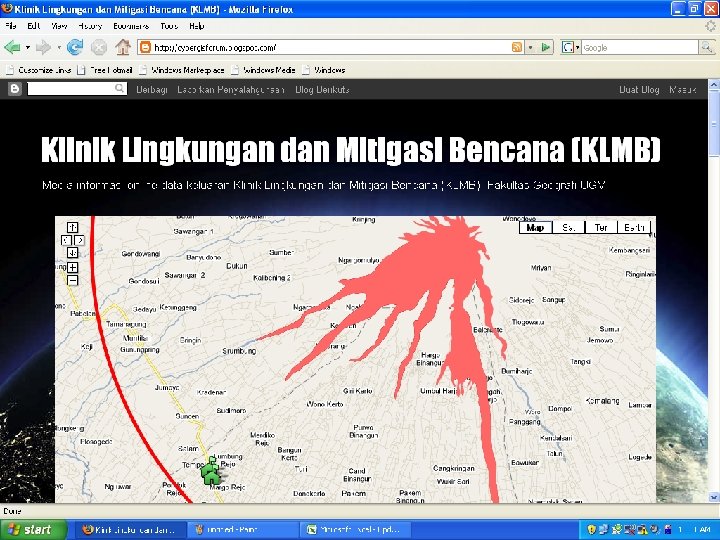Open the File menu
This screenshot has width=720, height=540.
pyautogui.click(x=11, y=26)
